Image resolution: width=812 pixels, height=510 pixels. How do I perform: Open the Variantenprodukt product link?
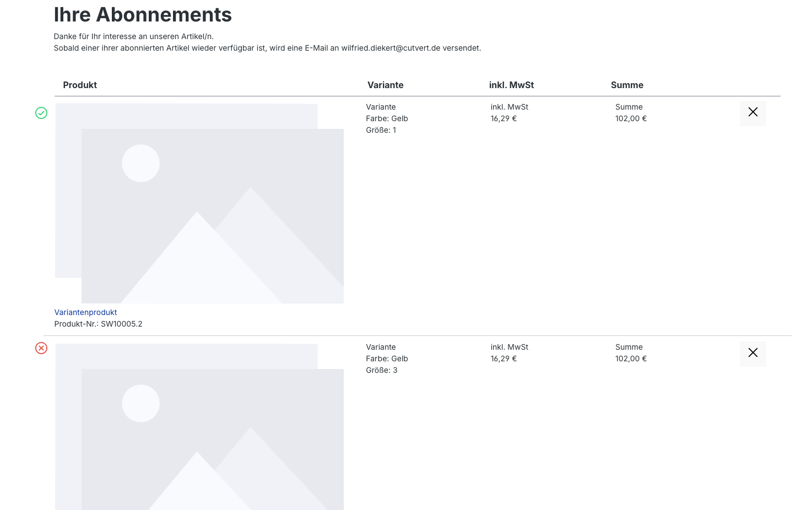[x=85, y=312]
